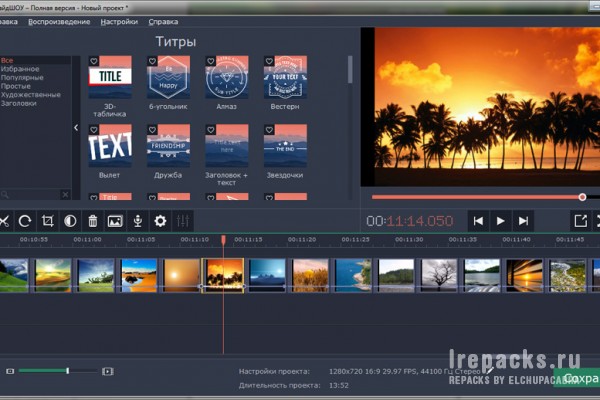The width and height of the screenshot is (600, 400).
Task: Click the microphone record audio icon
Action: [138, 221]
